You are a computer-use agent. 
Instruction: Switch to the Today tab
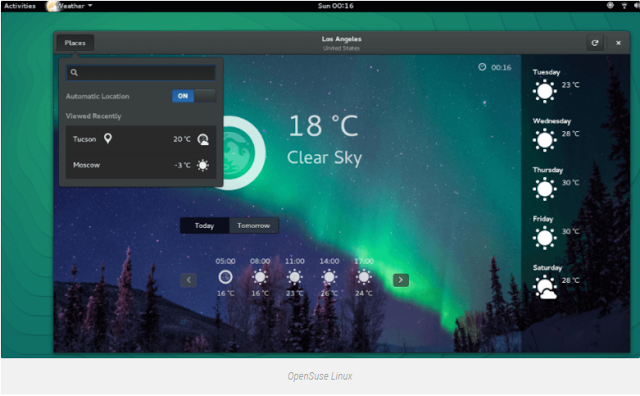(204, 225)
